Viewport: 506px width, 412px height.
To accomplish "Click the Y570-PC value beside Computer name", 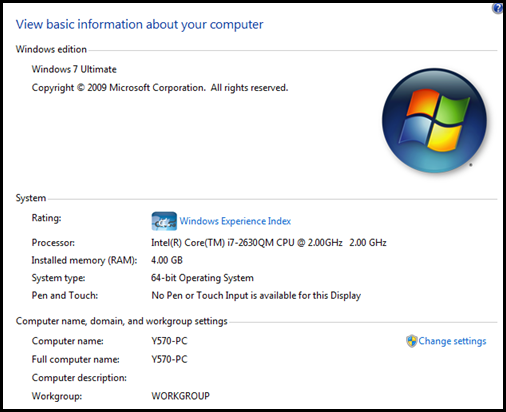I will point(169,341).
